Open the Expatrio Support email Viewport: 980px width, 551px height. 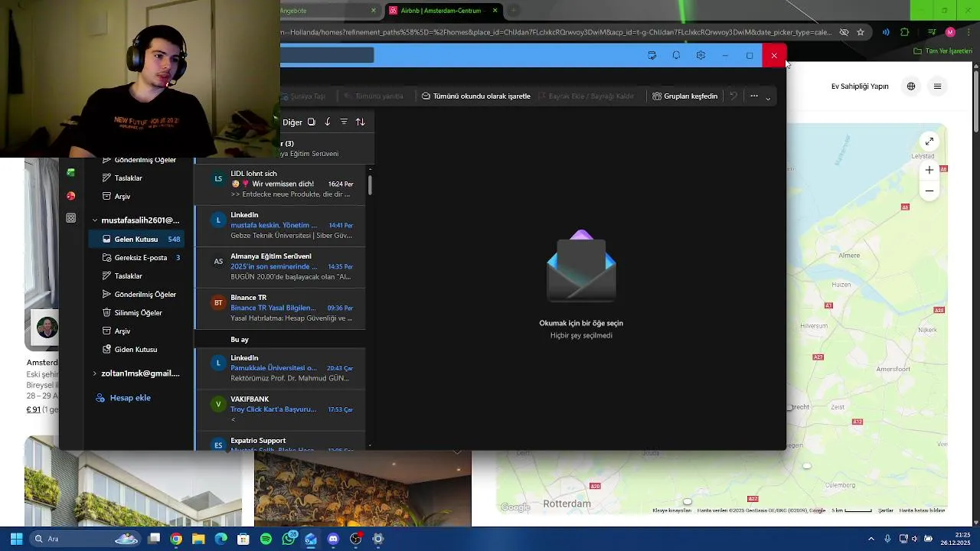coord(280,442)
